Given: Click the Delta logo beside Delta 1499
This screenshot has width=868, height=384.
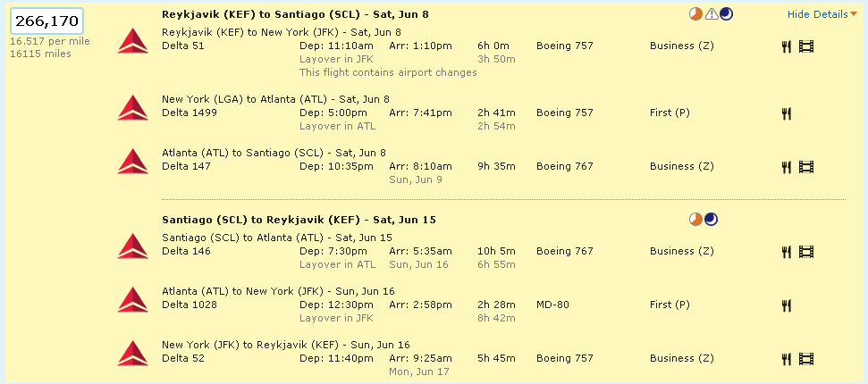Looking at the screenshot, I should coord(133,107).
